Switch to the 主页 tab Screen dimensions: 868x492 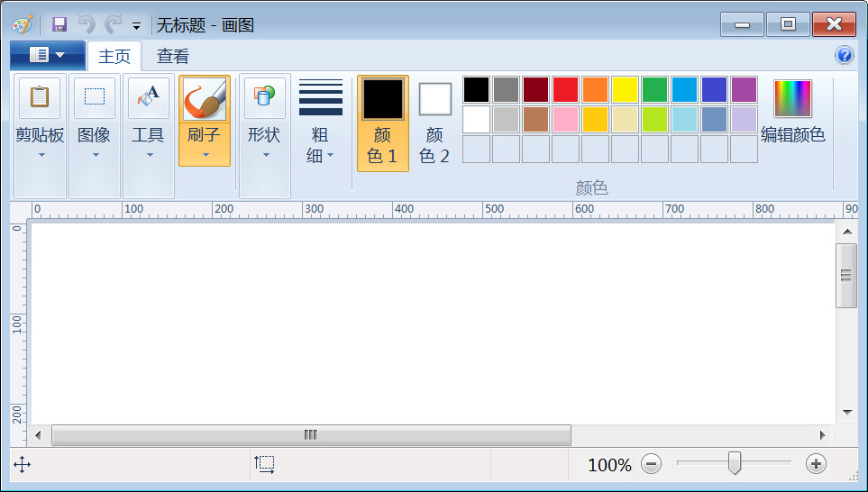[114, 56]
